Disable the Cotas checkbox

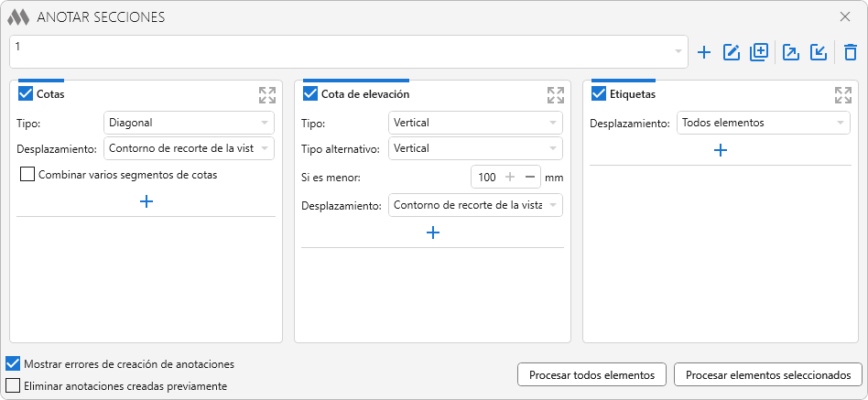[x=26, y=93]
